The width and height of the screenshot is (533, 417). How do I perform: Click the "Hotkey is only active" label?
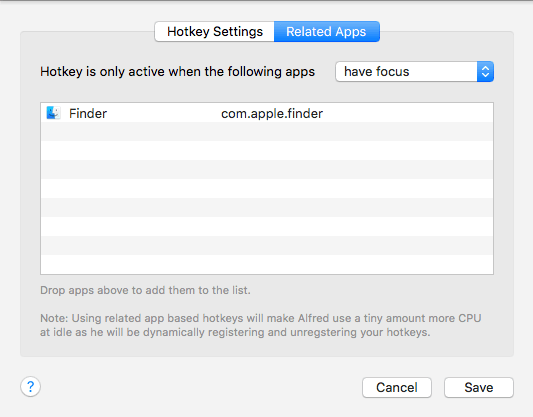[177, 72]
